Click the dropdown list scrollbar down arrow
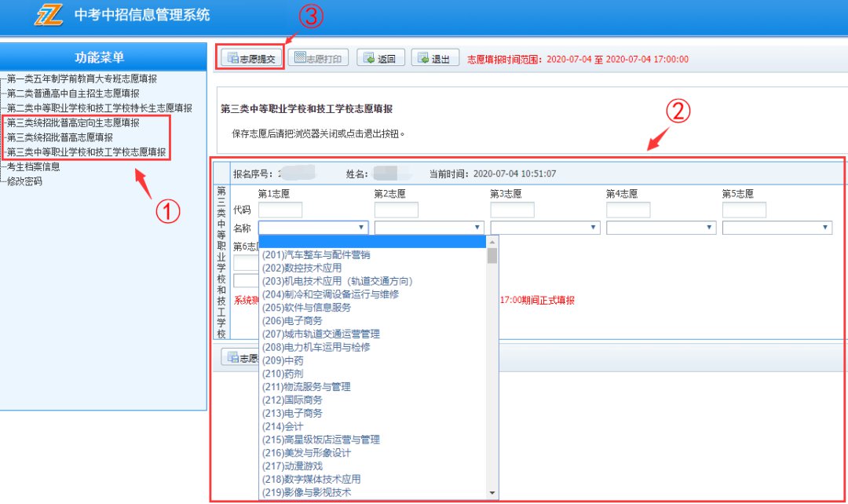 [492, 493]
